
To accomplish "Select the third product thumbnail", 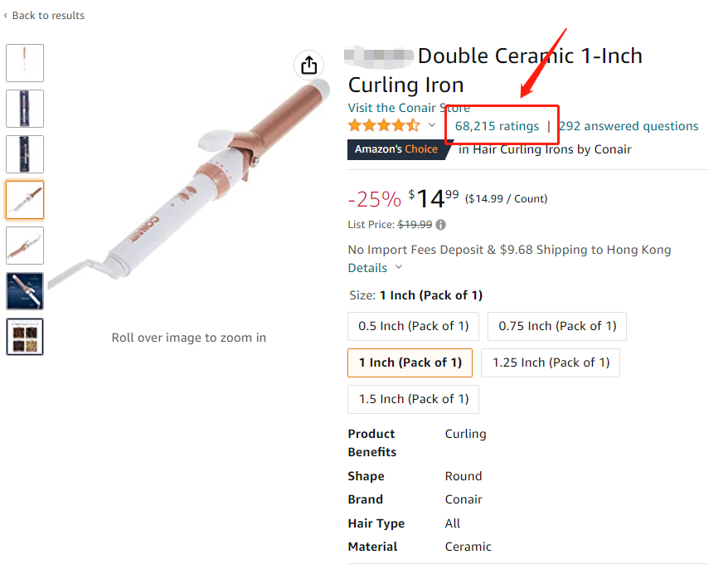I will point(25,154).
